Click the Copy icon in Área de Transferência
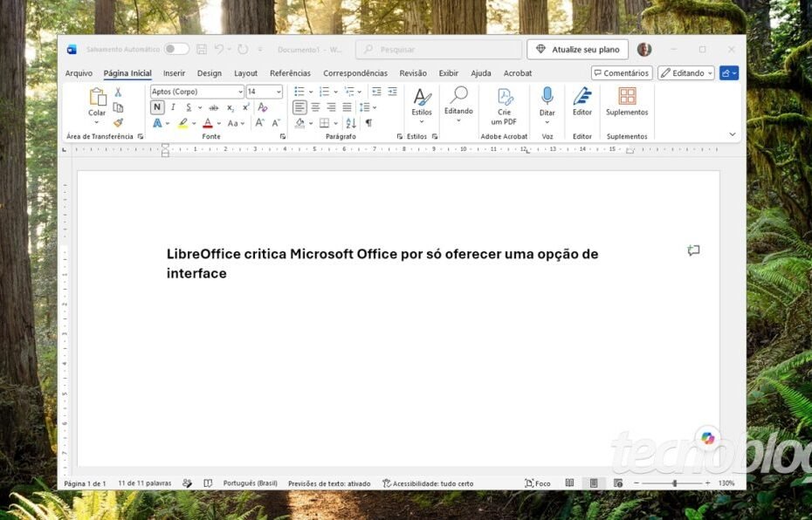The width and height of the screenshot is (812, 520). point(118,107)
